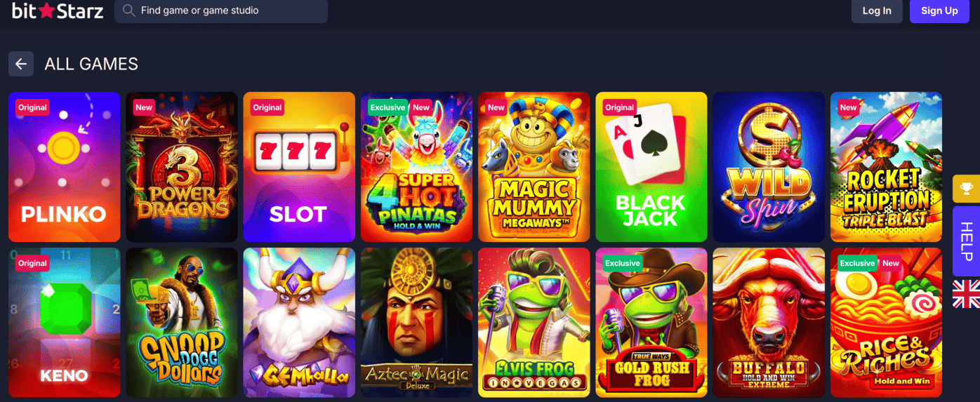Screen dimensions: 980x402
Task: Open the vertical Help tab
Action: point(966,241)
